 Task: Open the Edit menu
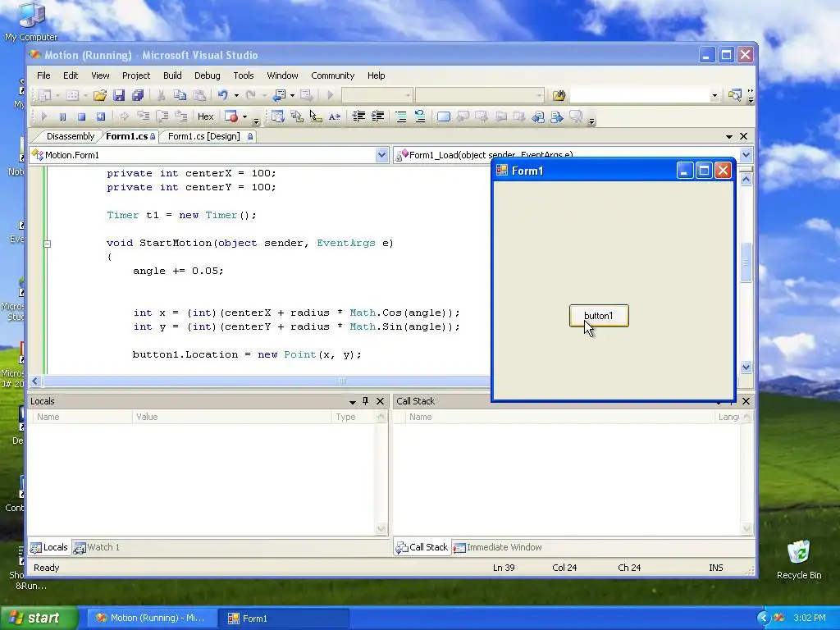pyautogui.click(x=71, y=75)
